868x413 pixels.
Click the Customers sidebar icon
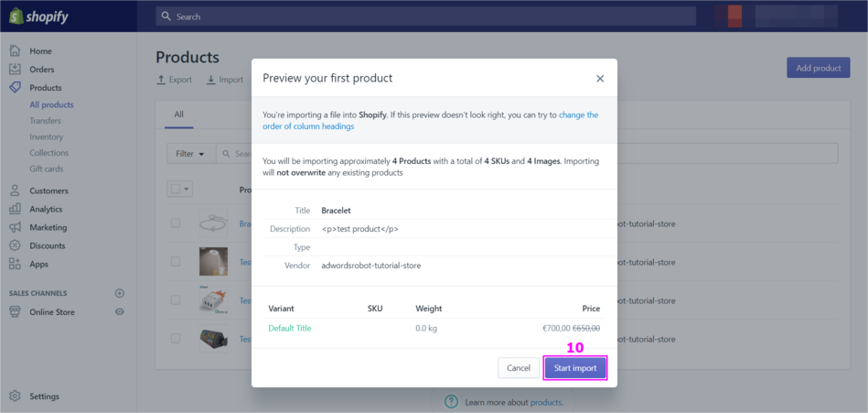coord(15,190)
